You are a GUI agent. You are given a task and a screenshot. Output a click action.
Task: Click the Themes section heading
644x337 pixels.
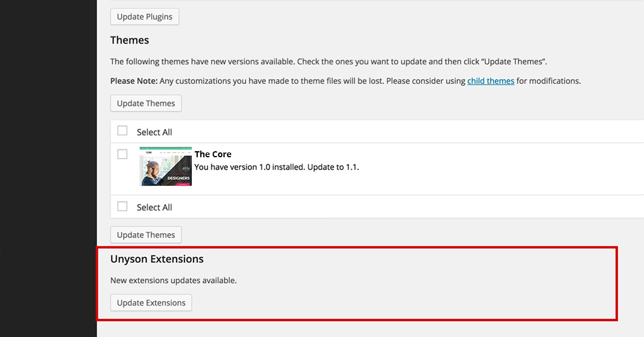(x=129, y=40)
